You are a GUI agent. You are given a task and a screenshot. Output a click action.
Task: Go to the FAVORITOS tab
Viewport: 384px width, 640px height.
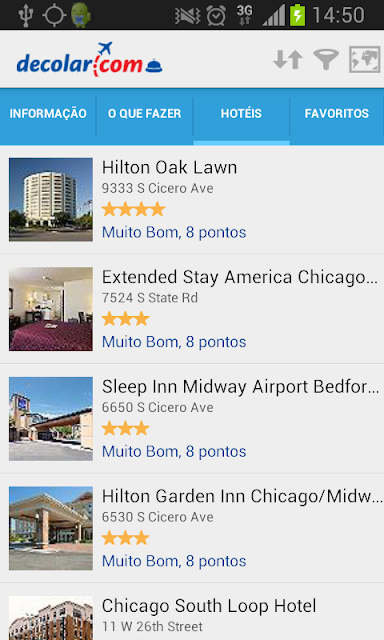(337, 113)
